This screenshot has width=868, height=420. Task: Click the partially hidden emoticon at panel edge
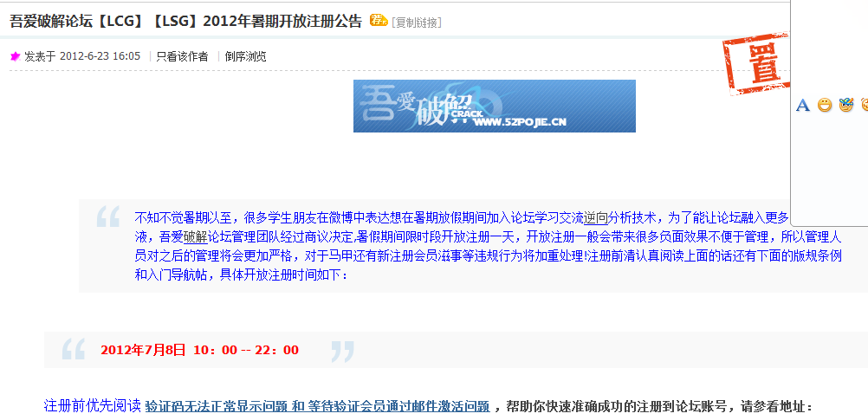(x=865, y=105)
